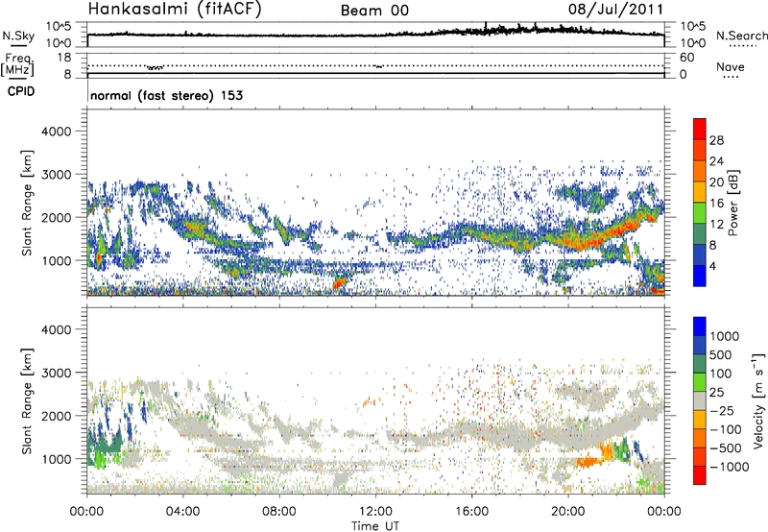This screenshot has width=768, height=532.
Task: Click the red high-power echo patch near 10:30
Action: tap(340, 282)
